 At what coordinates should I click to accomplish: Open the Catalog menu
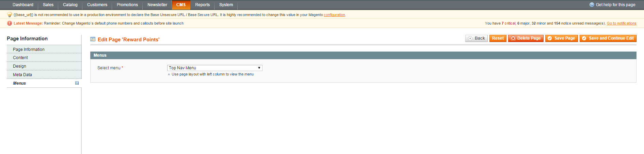(70, 5)
